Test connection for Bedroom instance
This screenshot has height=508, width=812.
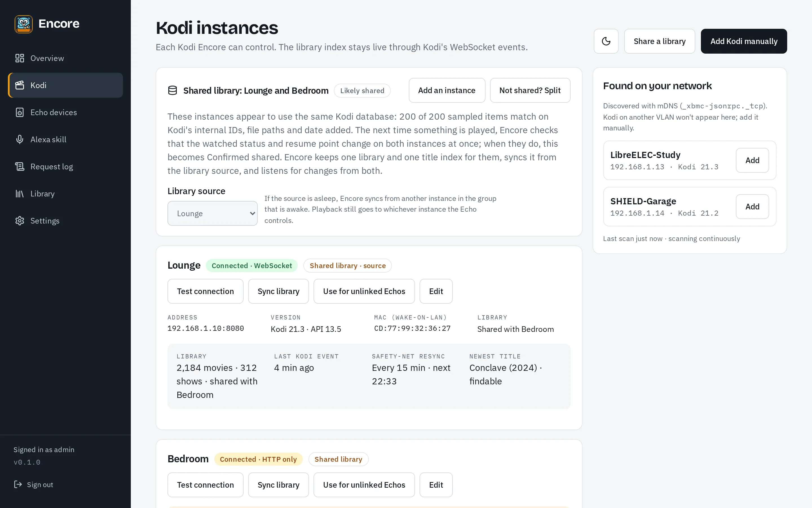tap(205, 485)
